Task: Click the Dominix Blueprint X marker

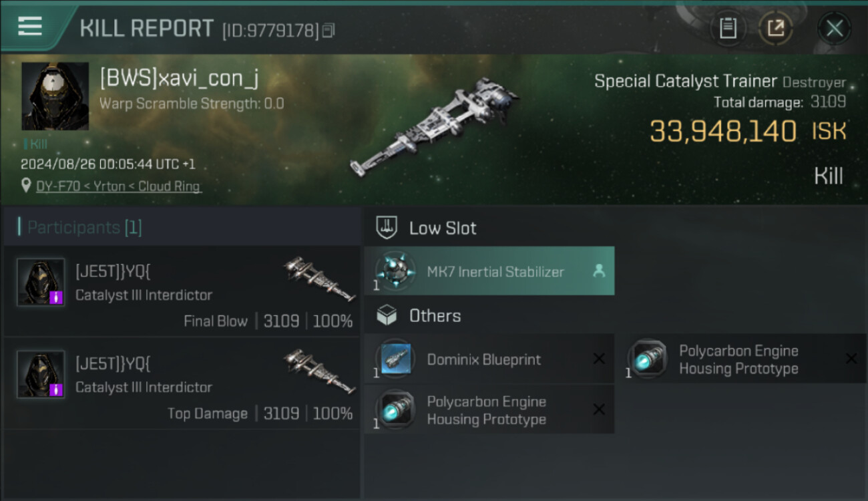Action: pyautogui.click(x=599, y=359)
